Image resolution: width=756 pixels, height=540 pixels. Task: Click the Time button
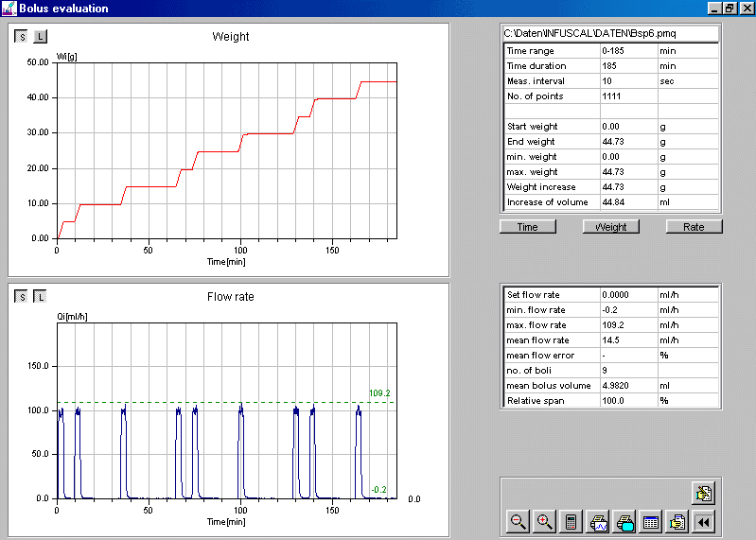(527, 227)
